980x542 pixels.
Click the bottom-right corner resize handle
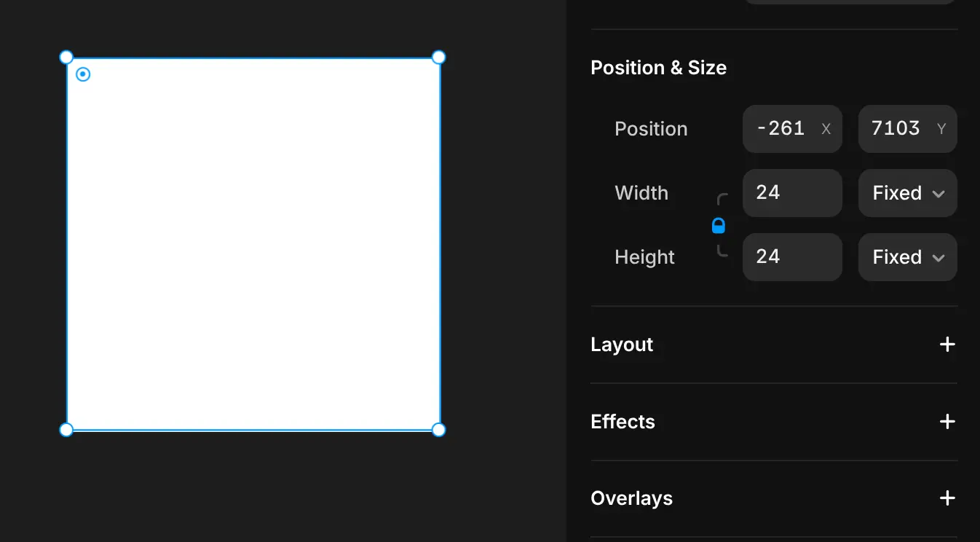pos(439,430)
